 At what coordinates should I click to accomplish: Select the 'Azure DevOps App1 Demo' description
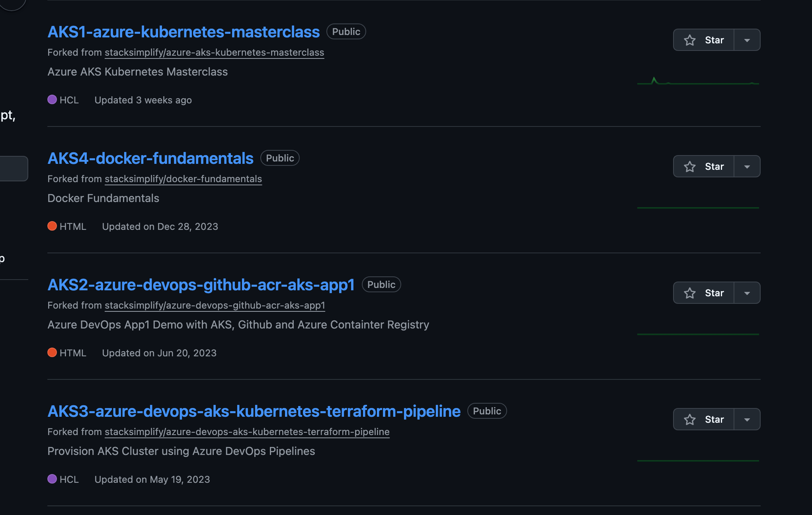[238, 325]
